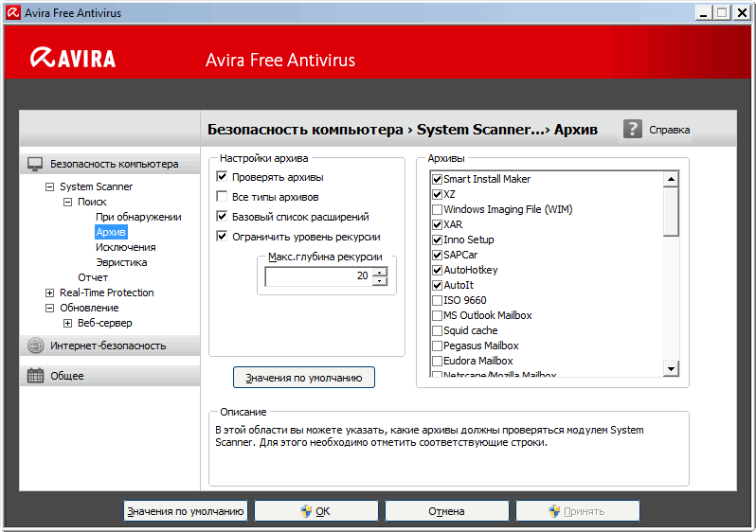Increase recursion depth with up arrow

point(380,273)
